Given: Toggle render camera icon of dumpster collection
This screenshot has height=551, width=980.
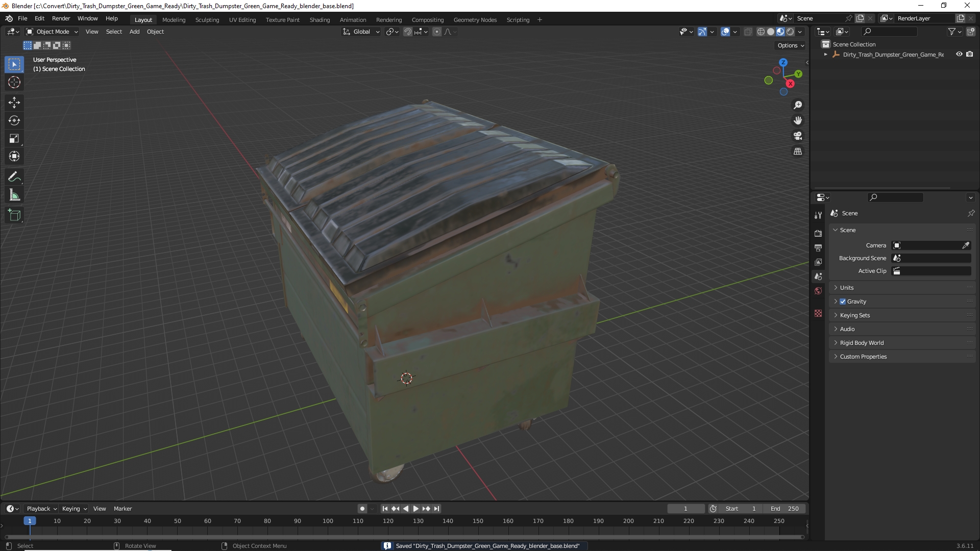Looking at the screenshot, I should (x=970, y=54).
